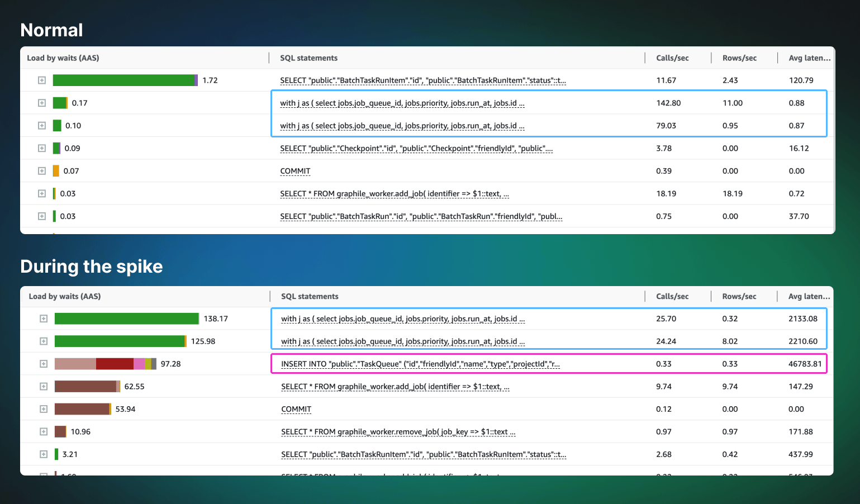Click the 120.79 latency value
860x504 pixels.
[801, 80]
